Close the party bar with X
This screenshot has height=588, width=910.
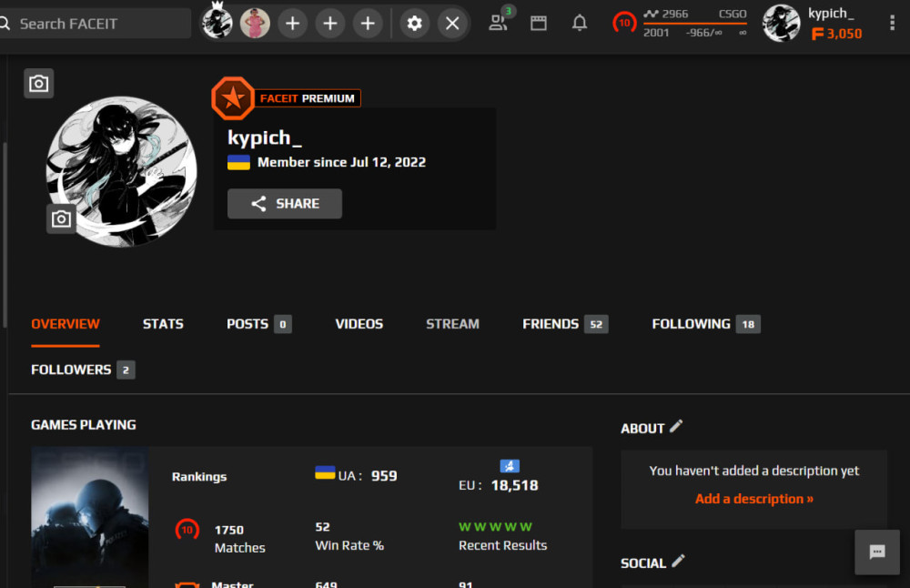point(452,24)
